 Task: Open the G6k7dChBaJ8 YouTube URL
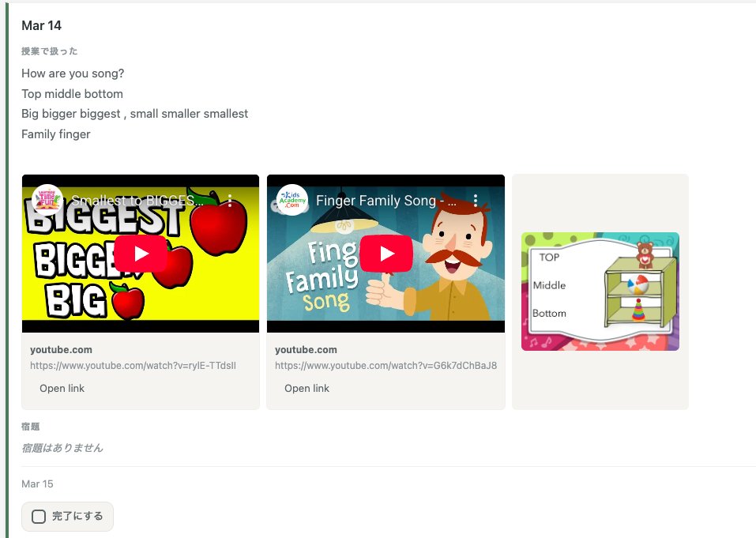[387, 365]
